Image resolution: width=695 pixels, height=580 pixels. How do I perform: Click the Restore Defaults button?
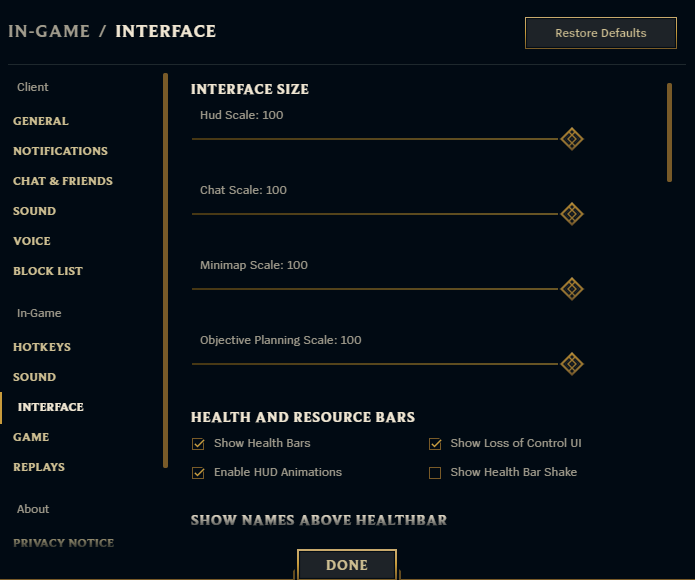(600, 33)
